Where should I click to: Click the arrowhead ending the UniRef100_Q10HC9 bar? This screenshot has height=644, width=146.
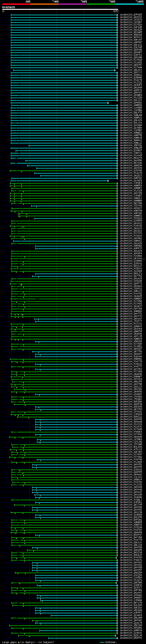click(x=108, y=180)
